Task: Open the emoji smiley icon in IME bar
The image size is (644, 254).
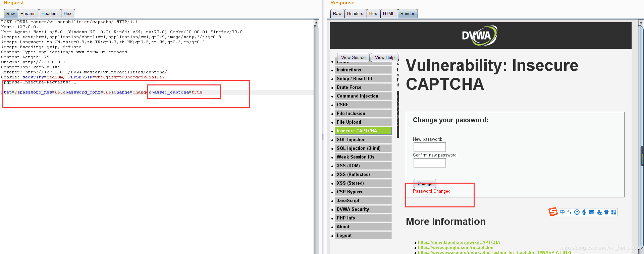Action: point(577,212)
